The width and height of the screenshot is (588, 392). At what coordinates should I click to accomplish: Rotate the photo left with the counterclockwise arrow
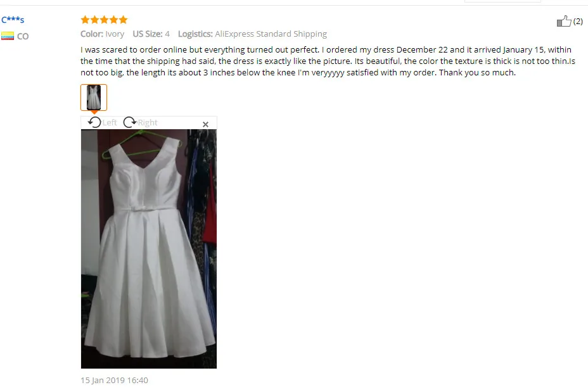94,122
